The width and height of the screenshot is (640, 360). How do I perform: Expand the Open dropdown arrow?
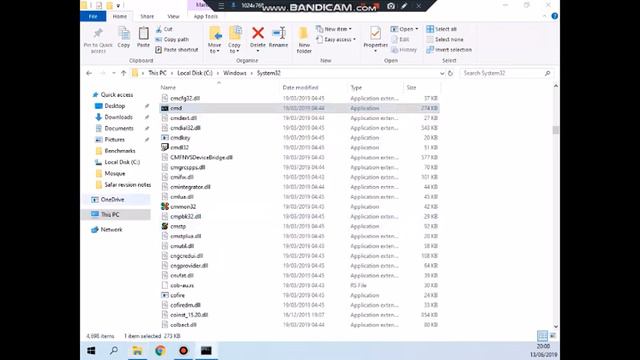tap(416, 29)
